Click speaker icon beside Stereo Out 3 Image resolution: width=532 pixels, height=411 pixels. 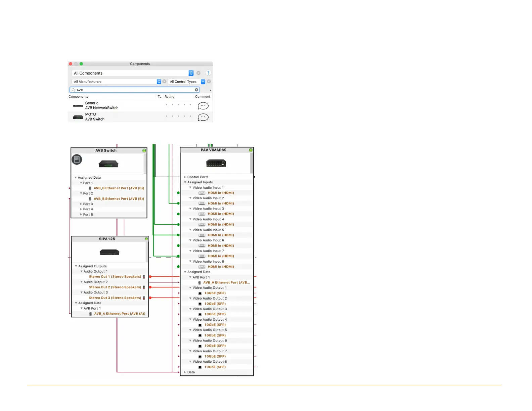click(x=144, y=298)
